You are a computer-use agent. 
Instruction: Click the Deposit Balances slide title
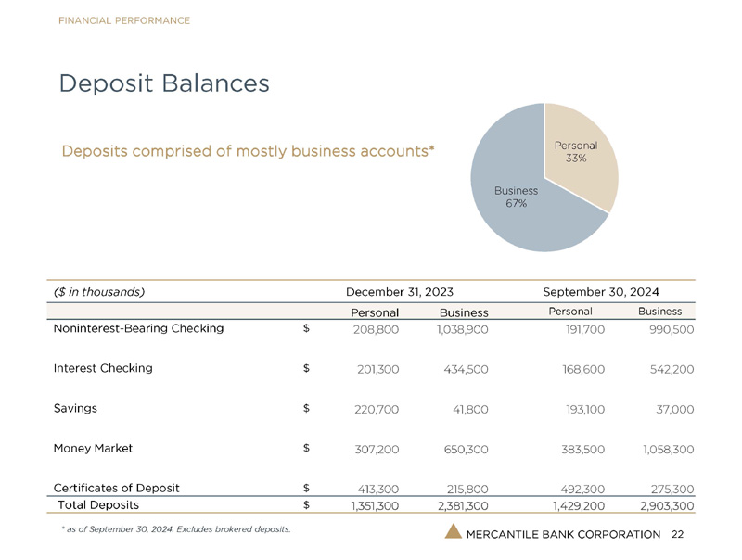click(164, 83)
